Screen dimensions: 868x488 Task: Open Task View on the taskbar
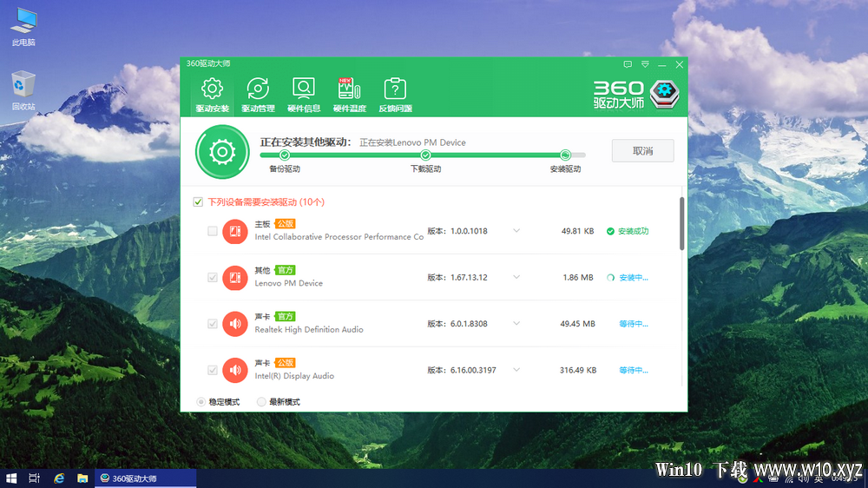tap(35, 478)
